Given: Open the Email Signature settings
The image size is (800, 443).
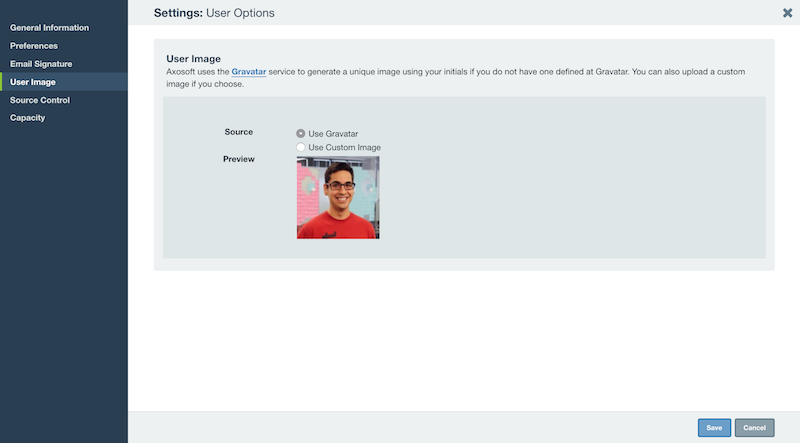Looking at the screenshot, I should 41,64.
